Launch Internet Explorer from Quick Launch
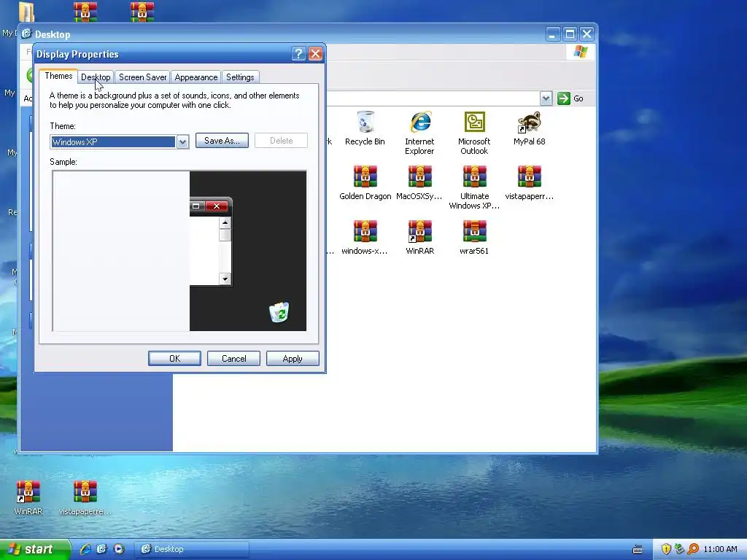747x560 pixels. [86, 549]
